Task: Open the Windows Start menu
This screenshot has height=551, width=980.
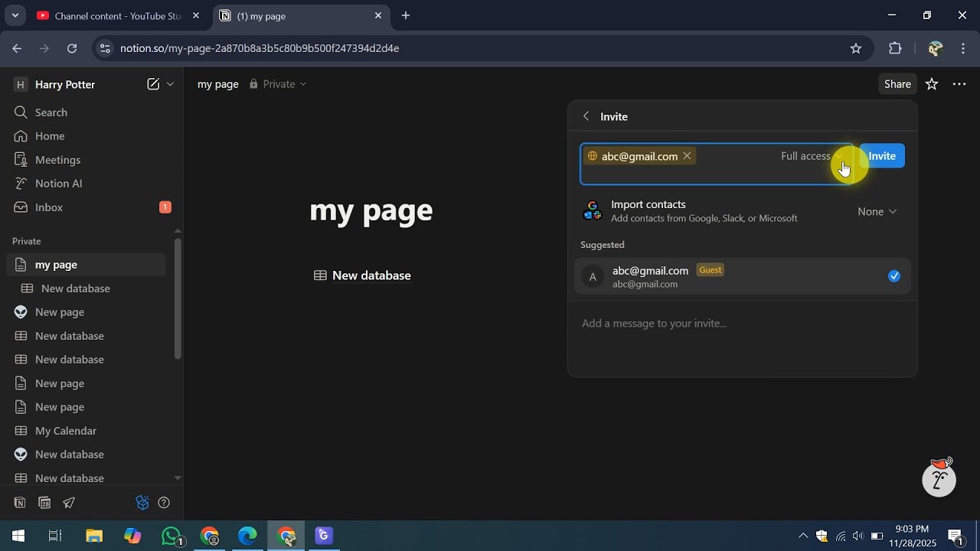Action: pyautogui.click(x=18, y=536)
